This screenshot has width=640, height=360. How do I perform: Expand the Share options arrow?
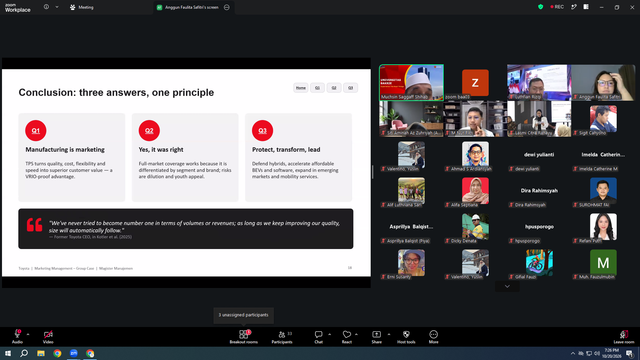[x=389, y=334]
